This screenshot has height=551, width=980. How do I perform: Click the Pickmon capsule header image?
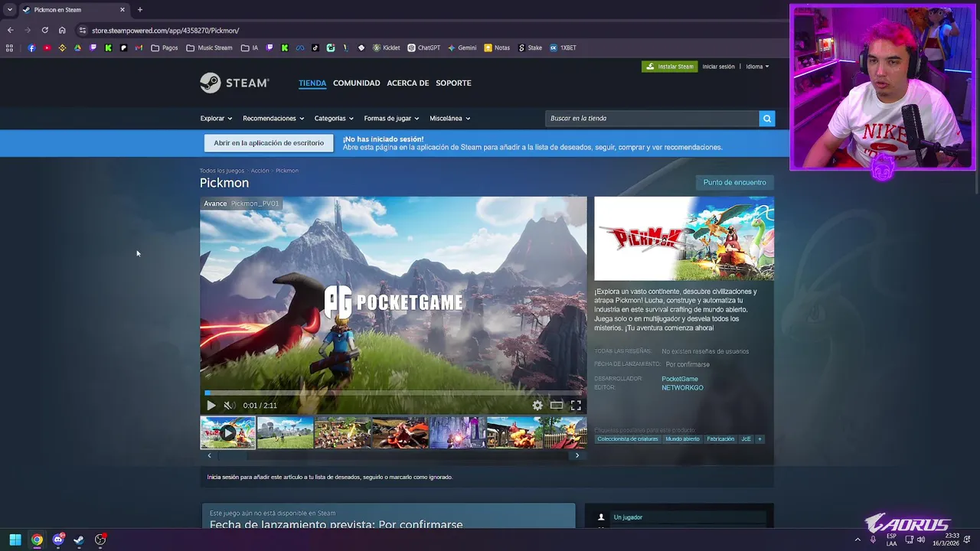pos(684,239)
